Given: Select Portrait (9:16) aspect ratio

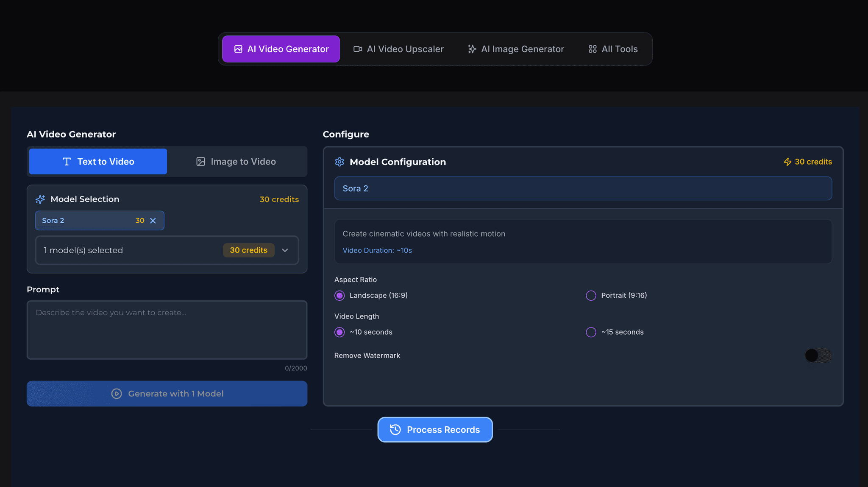Looking at the screenshot, I should coord(591,296).
